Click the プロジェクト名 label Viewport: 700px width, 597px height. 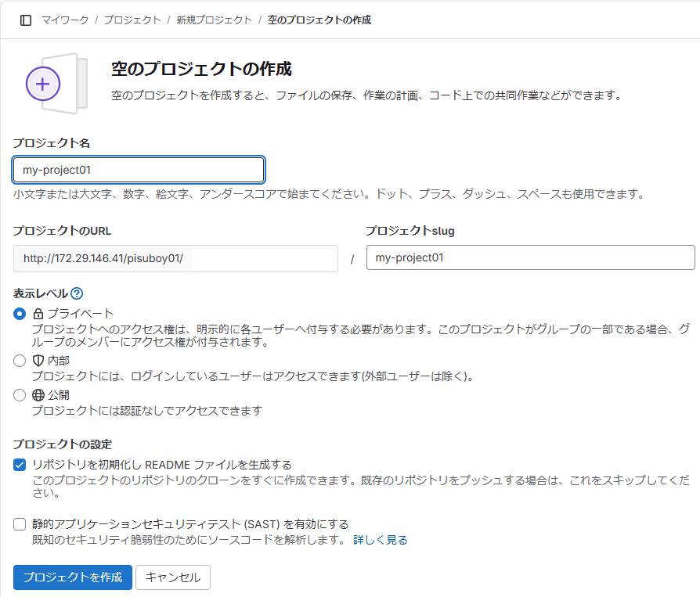pos(52,143)
